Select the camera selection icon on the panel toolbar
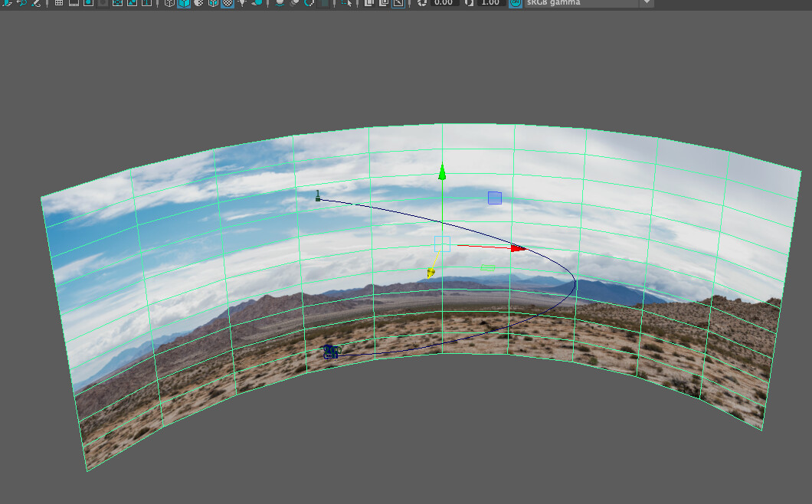 coord(6,4)
